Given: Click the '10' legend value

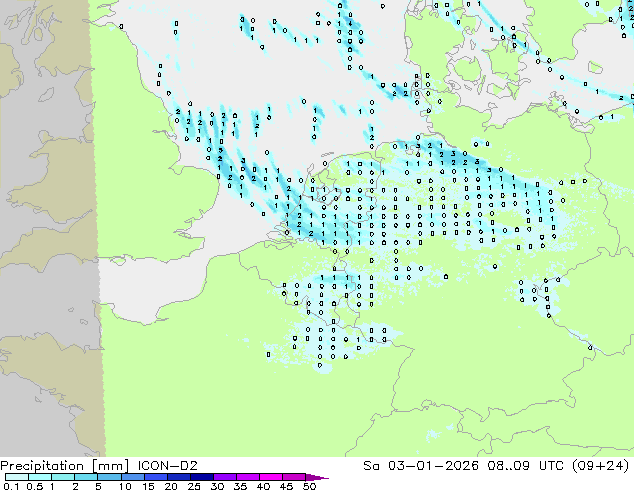Looking at the screenshot, I should coord(125,486).
